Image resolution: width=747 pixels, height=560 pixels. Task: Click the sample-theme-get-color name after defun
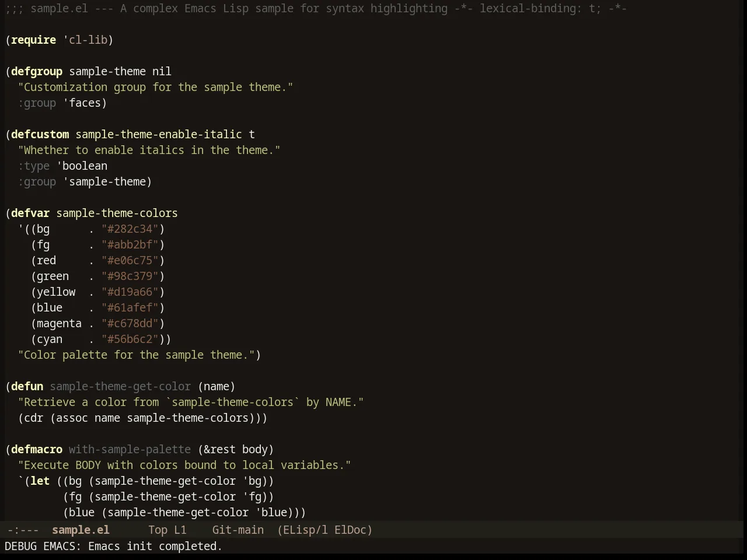pos(120,387)
